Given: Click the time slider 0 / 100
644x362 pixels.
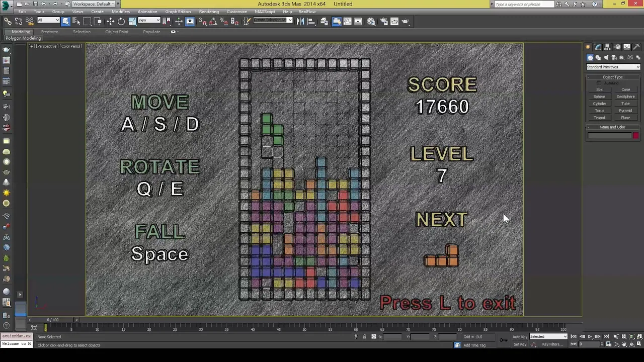Looking at the screenshot, I should (x=52, y=320).
